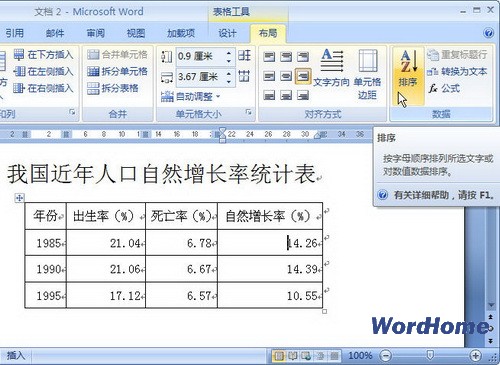Open the View (视图) tab

click(136, 33)
